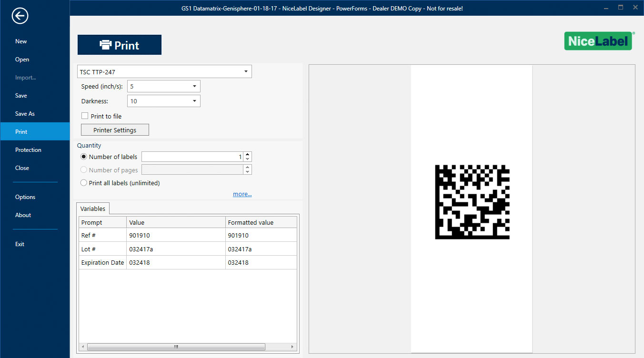The width and height of the screenshot is (644, 358).
Task: Increase label quantity with the up stepper arrow
Action: pos(247,153)
